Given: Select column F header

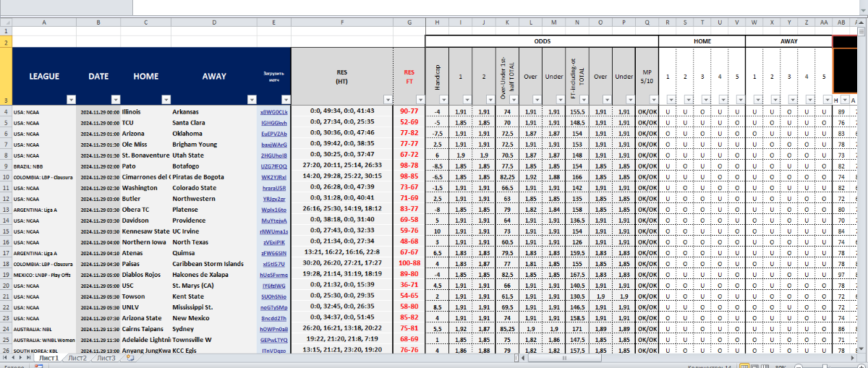Looking at the screenshot, I should point(342,22).
